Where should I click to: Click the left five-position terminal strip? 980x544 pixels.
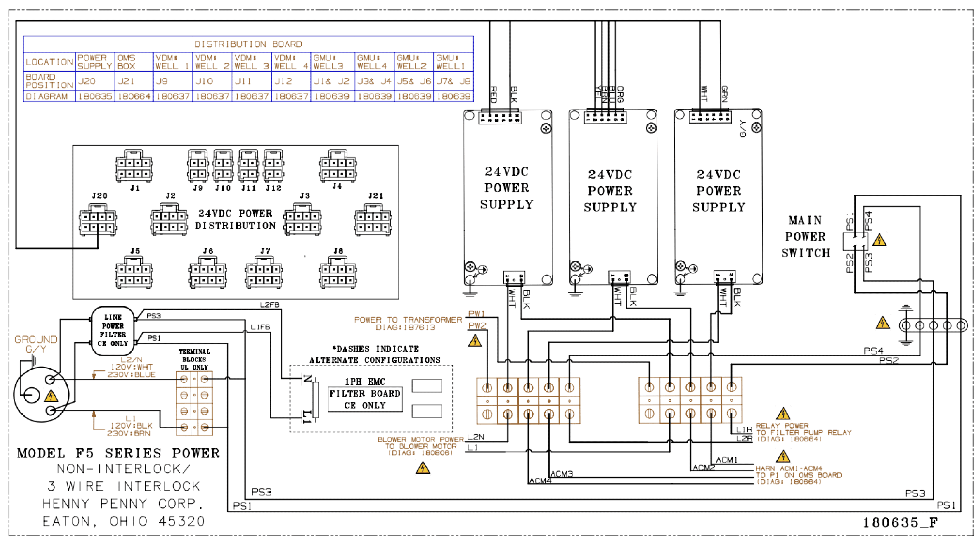point(528,401)
